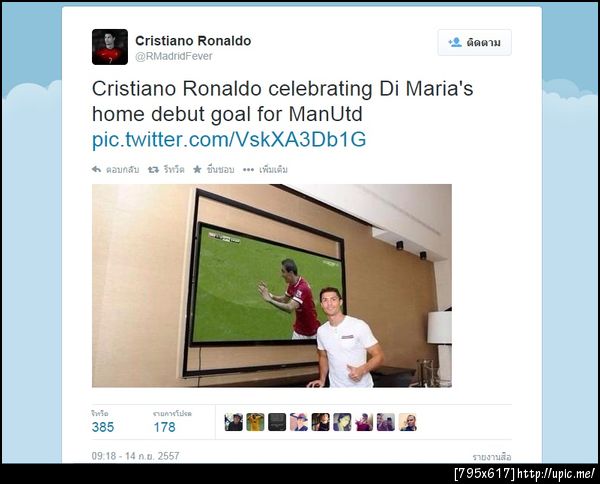Viewport: 600px width, 484px height.
Task: Click second retweeter avatar with yellow shirt
Action: tap(255, 422)
